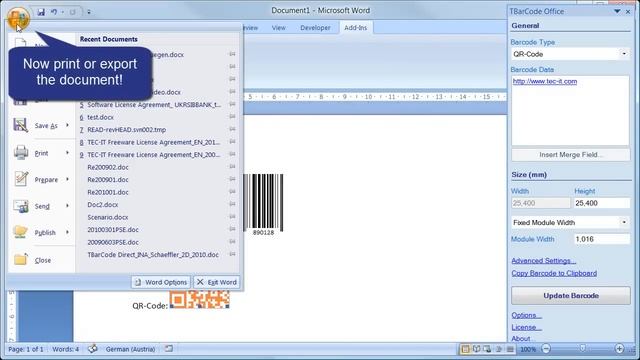The height and width of the screenshot is (360, 640).
Task: Choose Send in Office menu
Action: (x=41, y=206)
